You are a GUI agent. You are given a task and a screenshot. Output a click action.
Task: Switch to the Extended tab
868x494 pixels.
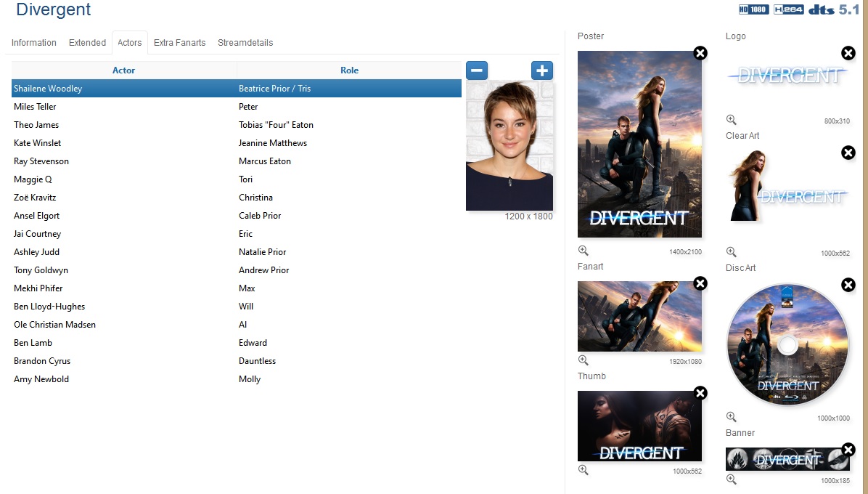[x=88, y=43]
